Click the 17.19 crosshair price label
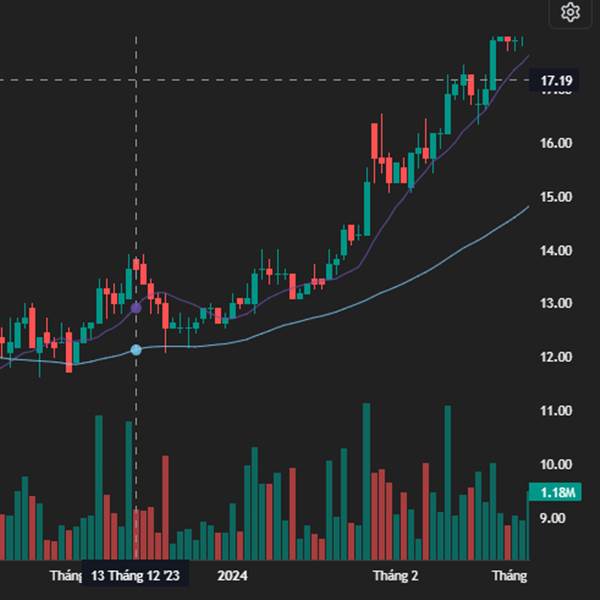The height and width of the screenshot is (600, 600). [x=554, y=81]
